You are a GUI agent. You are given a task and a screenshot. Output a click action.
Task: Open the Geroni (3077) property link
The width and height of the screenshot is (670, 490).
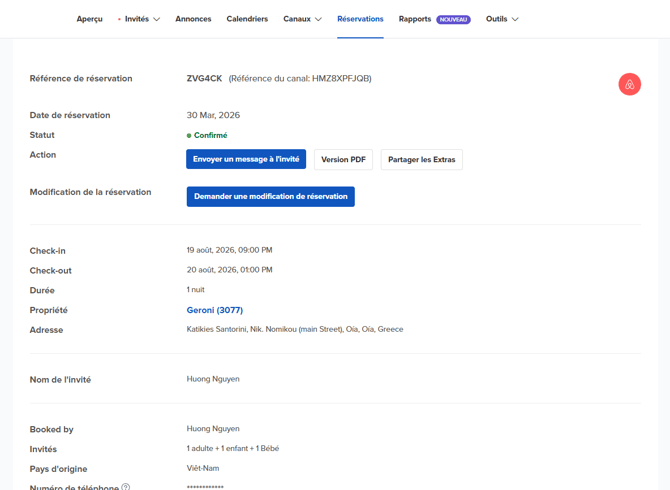click(215, 310)
